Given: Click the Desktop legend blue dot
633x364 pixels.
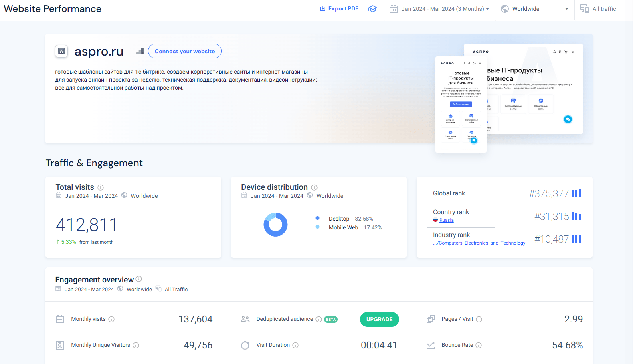Looking at the screenshot, I should [318, 218].
